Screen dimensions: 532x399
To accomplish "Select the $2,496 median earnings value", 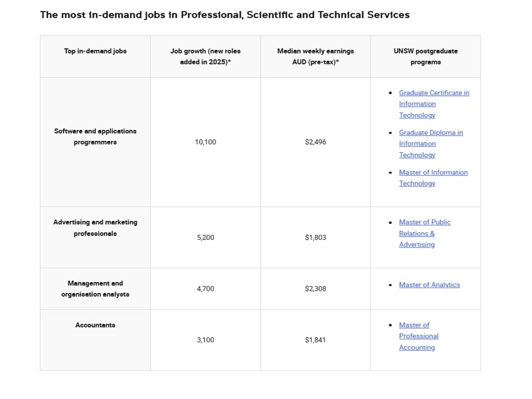I will [x=315, y=142].
